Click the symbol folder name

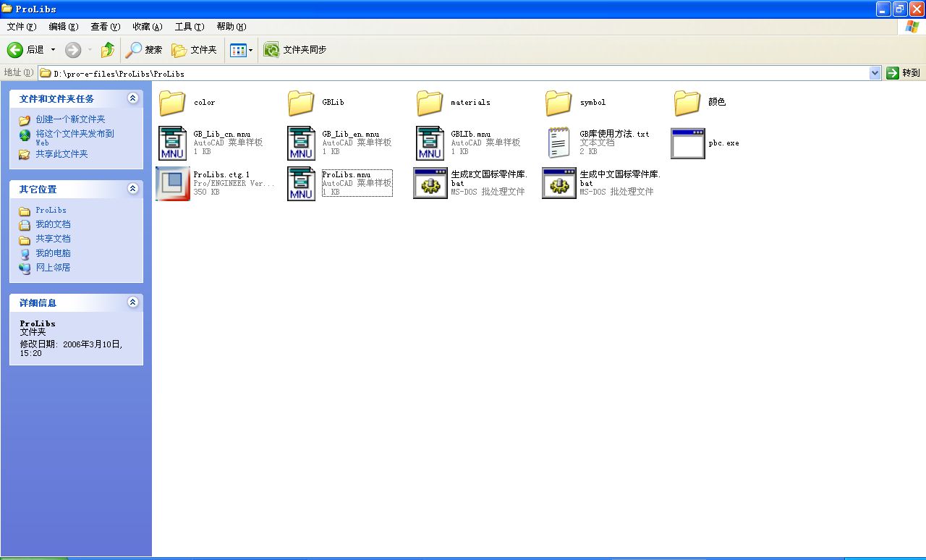(592, 103)
